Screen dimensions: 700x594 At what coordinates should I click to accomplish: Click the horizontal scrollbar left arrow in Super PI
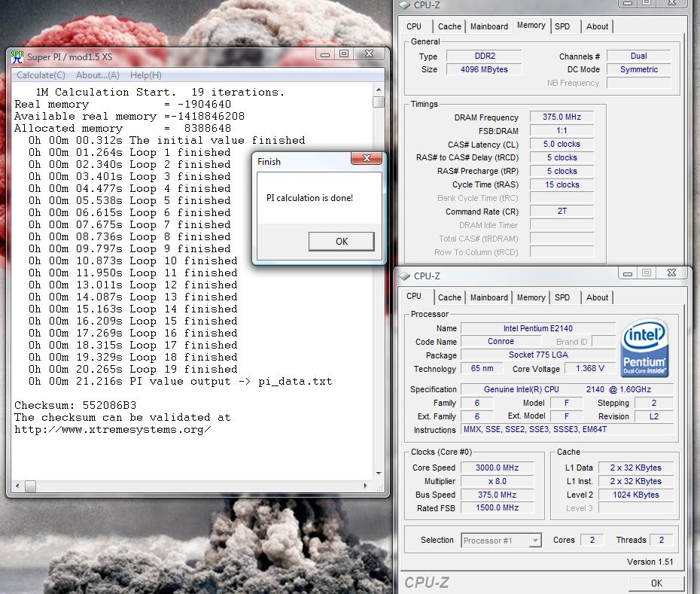17,486
